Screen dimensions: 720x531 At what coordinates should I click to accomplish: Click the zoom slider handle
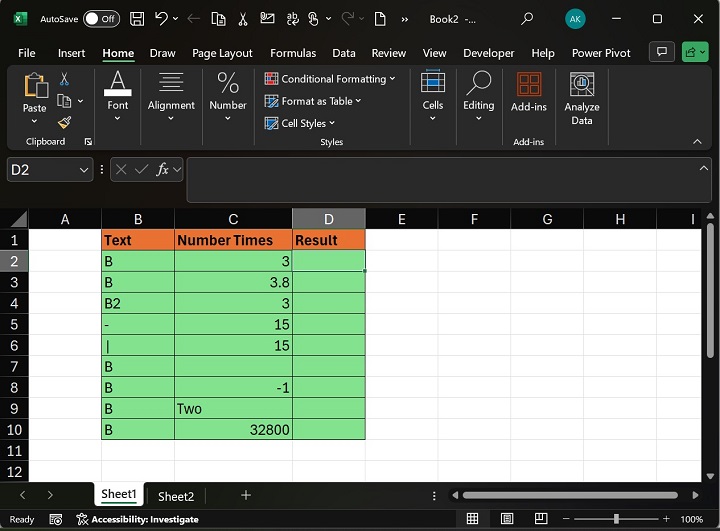616,519
